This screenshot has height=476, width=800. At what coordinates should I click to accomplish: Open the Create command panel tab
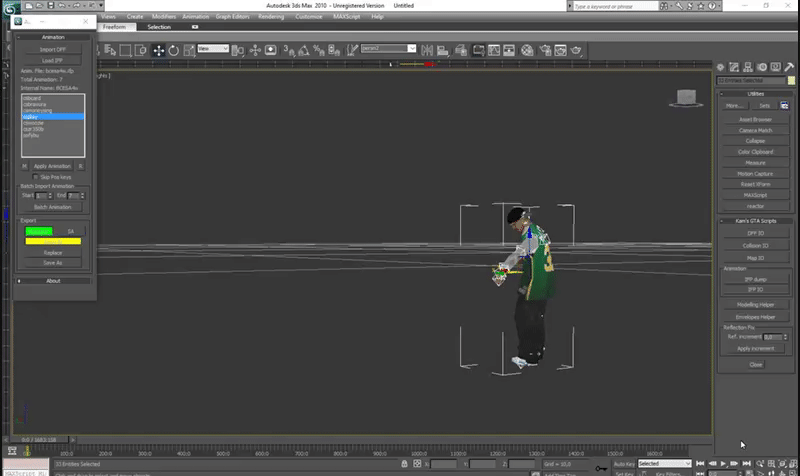click(x=720, y=67)
